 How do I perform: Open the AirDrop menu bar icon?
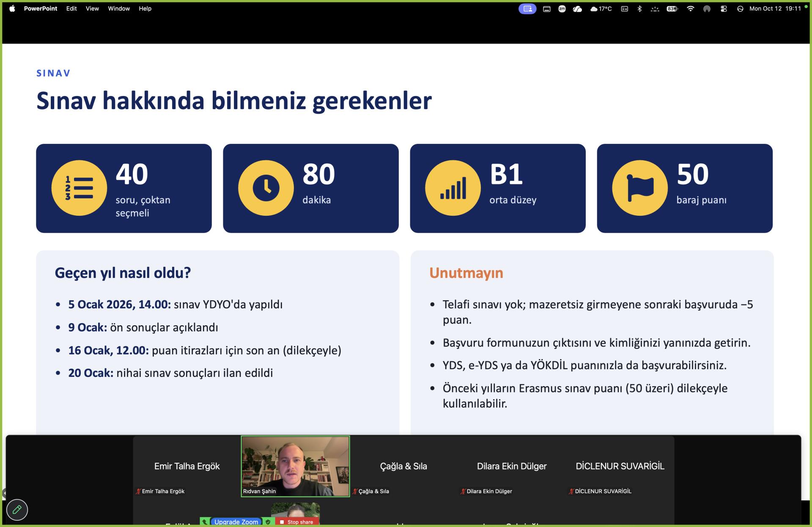point(707,8)
